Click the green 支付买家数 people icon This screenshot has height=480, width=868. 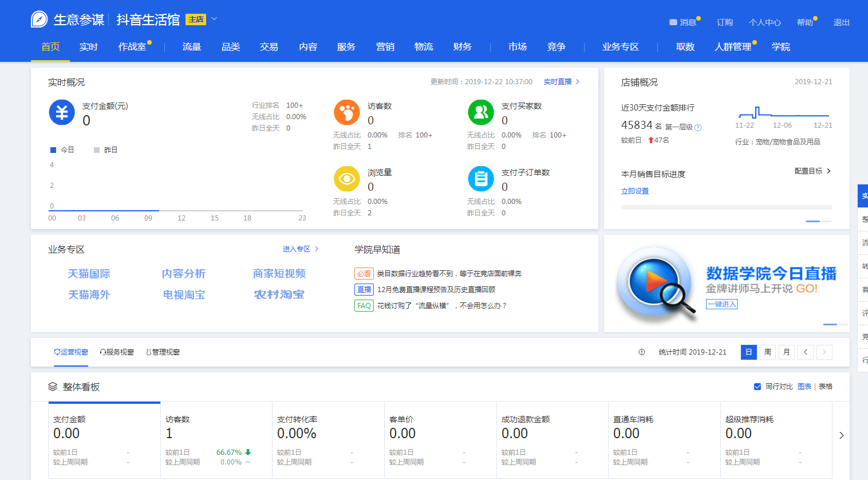[x=480, y=112]
